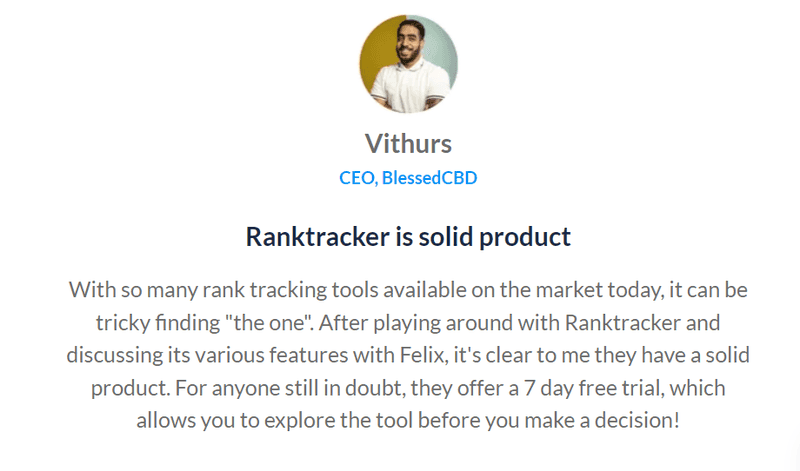The height and width of the screenshot is (471, 800).
Task: Click the word Ranktracker in the paragraph body
Action: click(x=623, y=323)
